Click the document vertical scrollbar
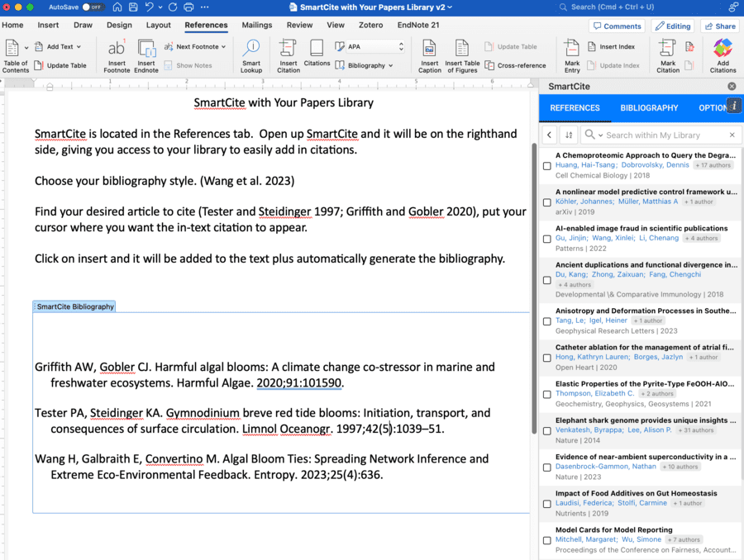This screenshot has height=560, width=744. pyautogui.click(x=534, y=289)
